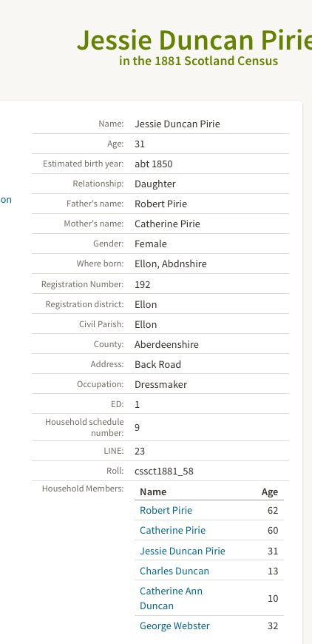
Task: Click the Name column header in household table
Action: (153, 492)
